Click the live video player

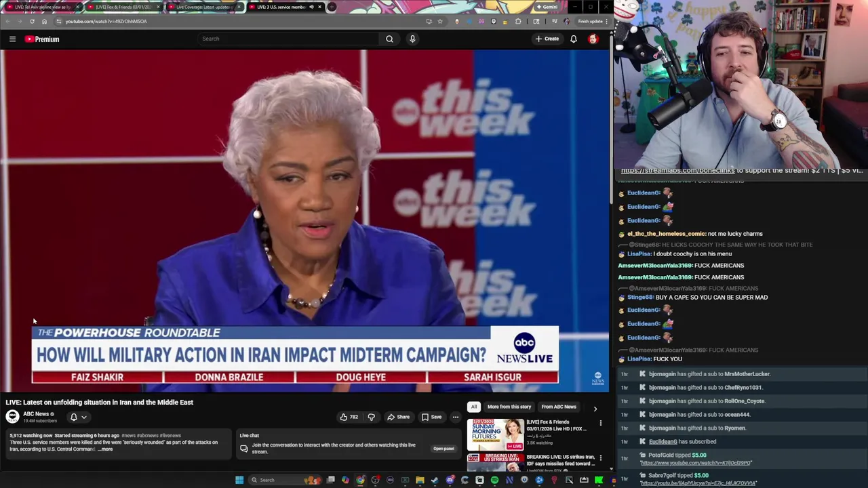coord(304,221)
